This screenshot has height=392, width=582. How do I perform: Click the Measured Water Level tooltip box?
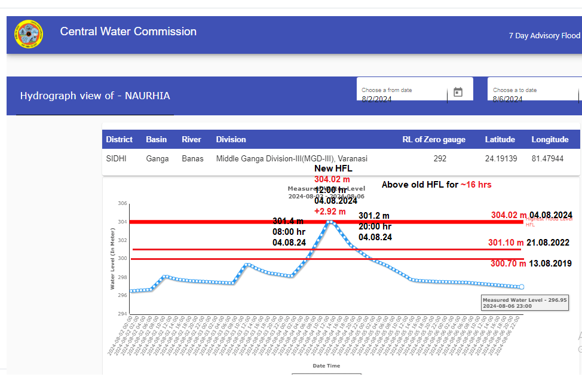(x=525, y=302)
